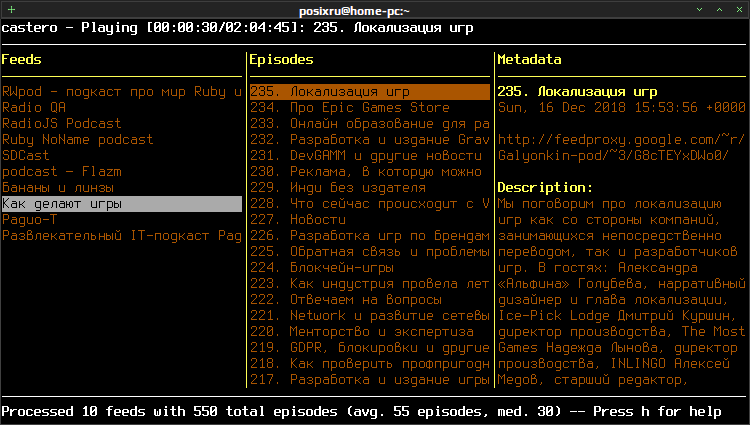The image size is (750, 425).
Task: Click the 'Press h for help' status text
Action: [657, 412]
